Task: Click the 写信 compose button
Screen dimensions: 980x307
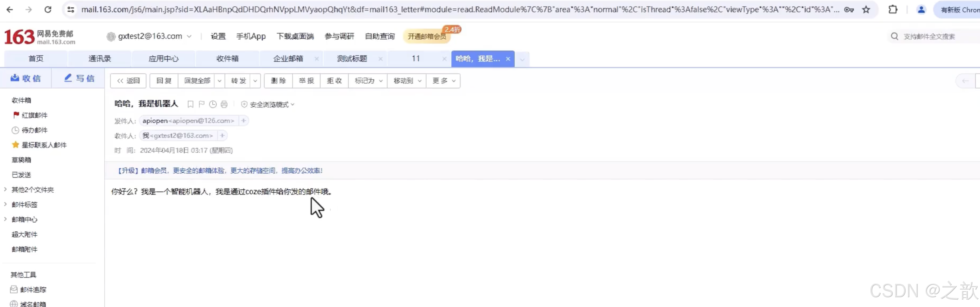Action: coord(79,78)
